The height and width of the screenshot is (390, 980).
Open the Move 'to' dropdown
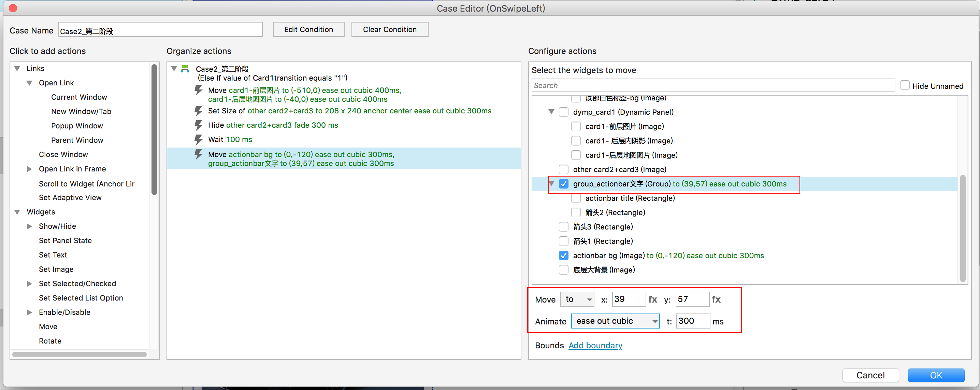pyautogui.click(x=577, y=300)
